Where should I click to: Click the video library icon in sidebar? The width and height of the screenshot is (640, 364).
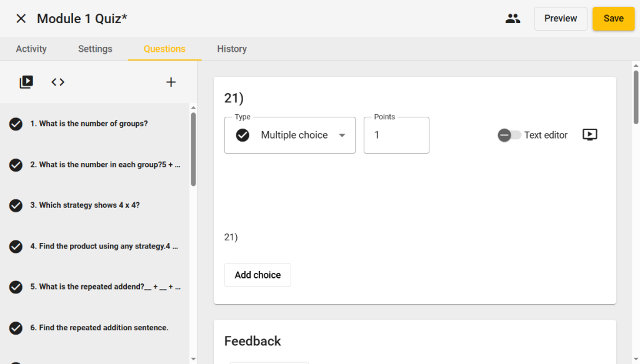[x=26, y=82]
